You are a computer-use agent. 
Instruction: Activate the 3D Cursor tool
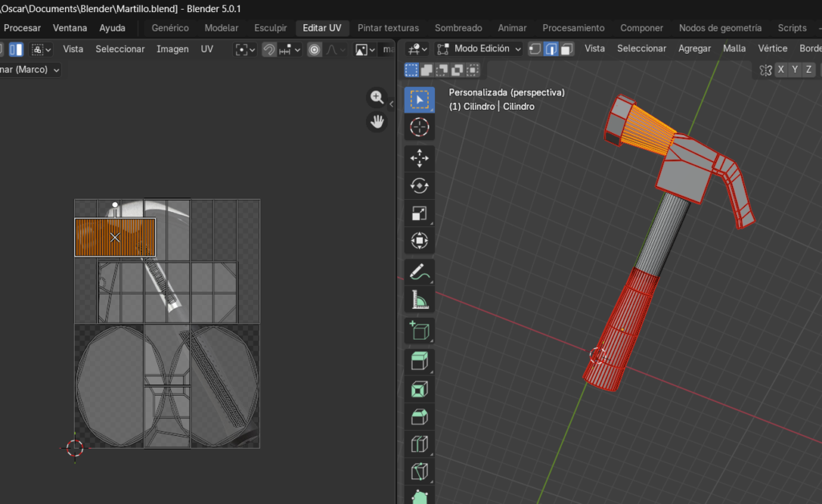pyautogui.click(x=419, y=127)
